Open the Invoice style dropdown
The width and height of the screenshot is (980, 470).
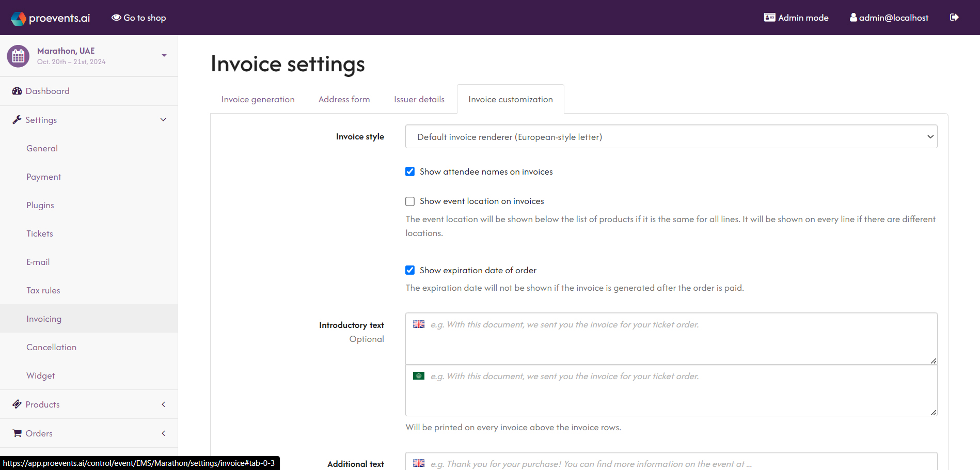[x=671, y=136]
